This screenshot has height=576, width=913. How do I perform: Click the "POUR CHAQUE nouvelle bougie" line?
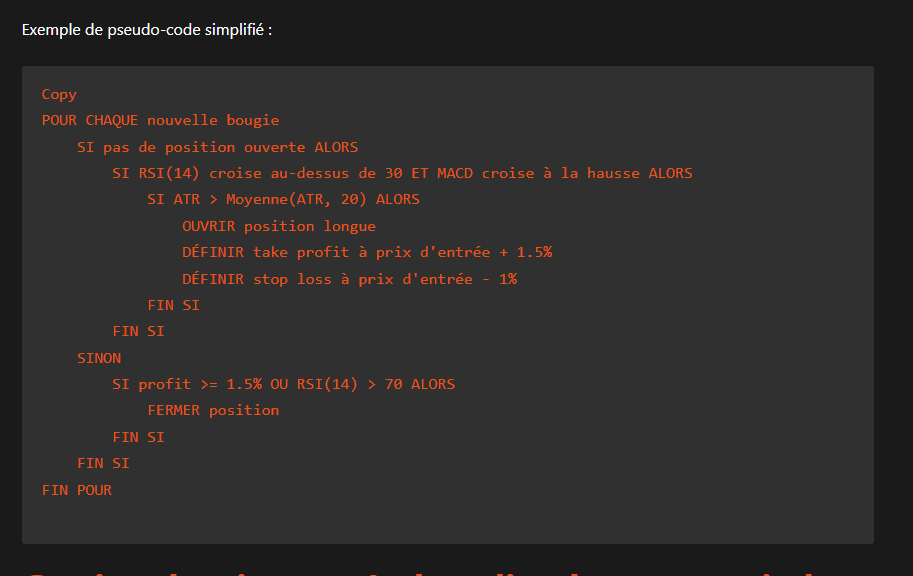point(160,120)
